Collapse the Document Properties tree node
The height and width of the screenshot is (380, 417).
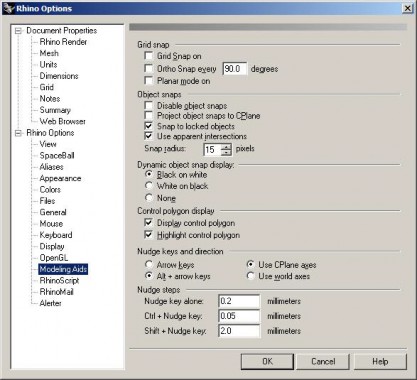tap(18, 31)
